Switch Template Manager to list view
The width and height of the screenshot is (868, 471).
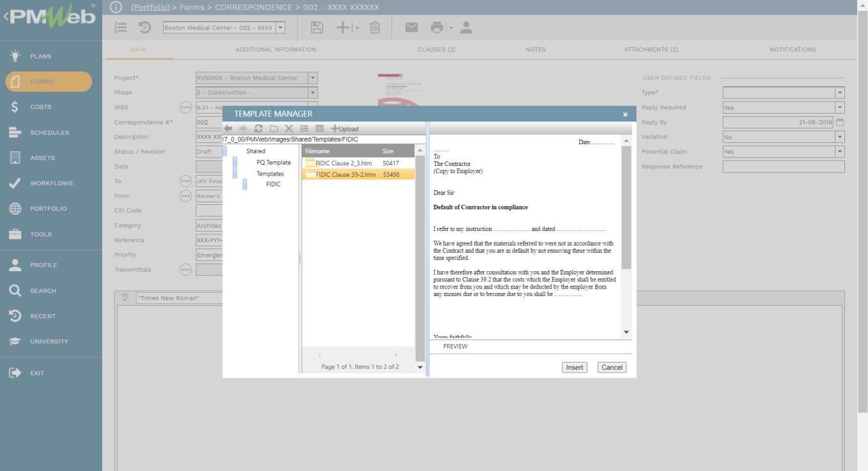point(304,128)
